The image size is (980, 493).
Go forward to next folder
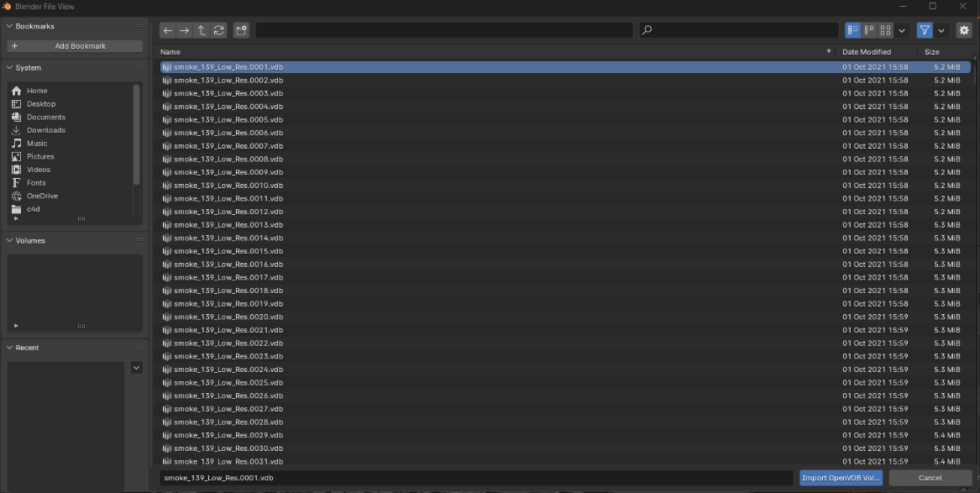coord(185,30)
